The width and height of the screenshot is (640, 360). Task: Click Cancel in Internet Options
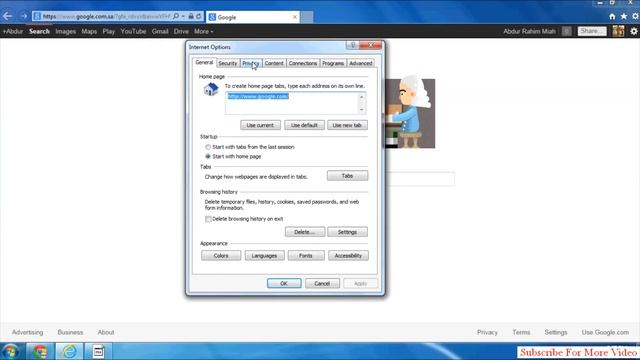(x=322, y=283)
